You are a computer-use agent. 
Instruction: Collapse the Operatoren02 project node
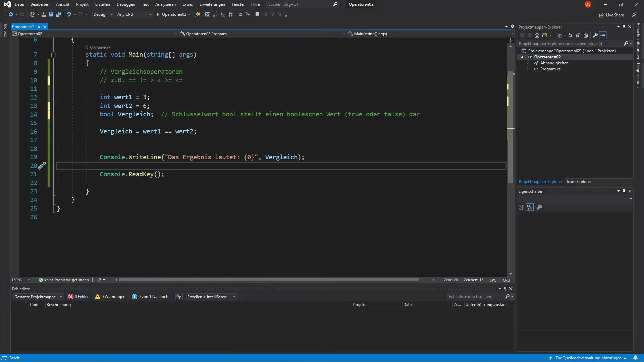(522, 57)
